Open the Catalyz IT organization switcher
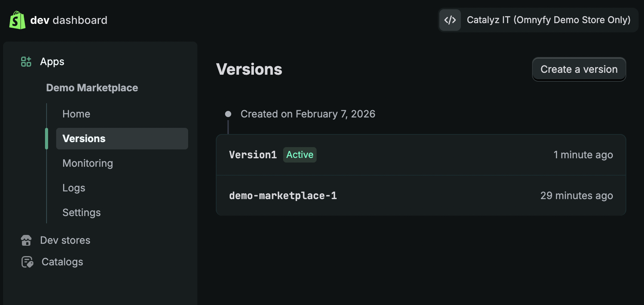This screenshot has width=644, height=305. [538, 20]
